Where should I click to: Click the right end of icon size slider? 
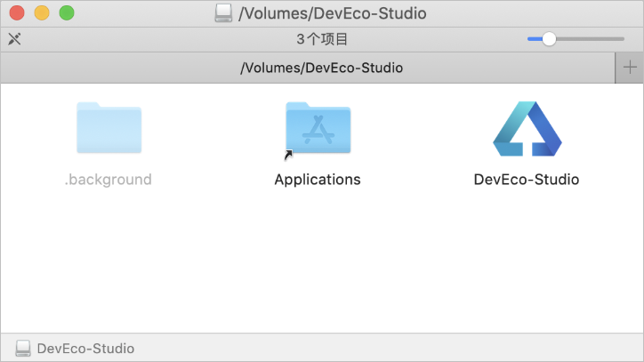click(x=621, y=39)
